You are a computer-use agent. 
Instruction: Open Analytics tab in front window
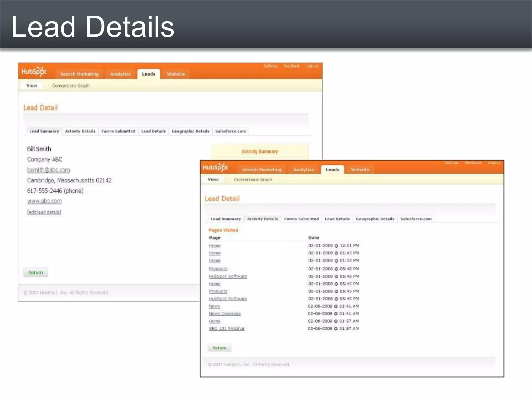(x=303, y=170)
